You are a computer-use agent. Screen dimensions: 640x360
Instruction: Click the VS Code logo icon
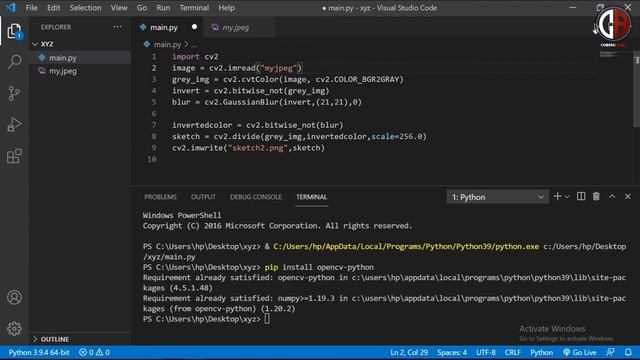click(x=11, y=7)
